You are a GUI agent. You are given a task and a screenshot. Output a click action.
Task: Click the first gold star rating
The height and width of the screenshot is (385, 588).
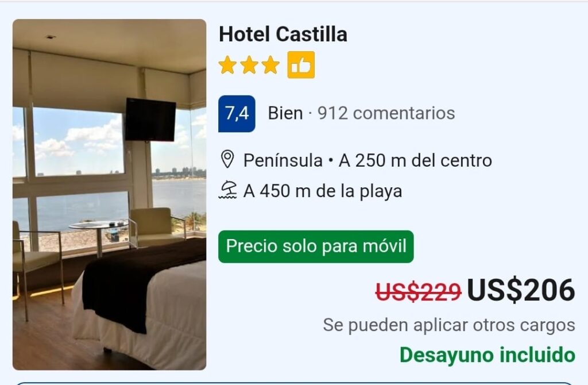(227, 65)
